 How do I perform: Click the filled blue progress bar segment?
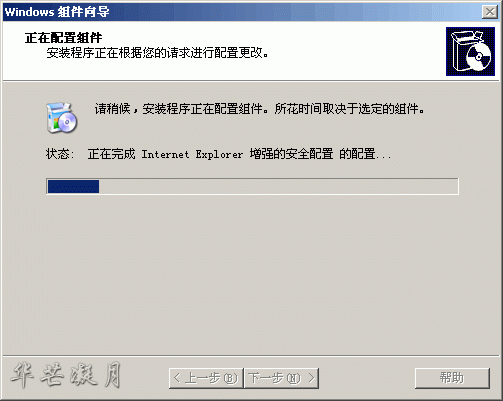(73, 186)
